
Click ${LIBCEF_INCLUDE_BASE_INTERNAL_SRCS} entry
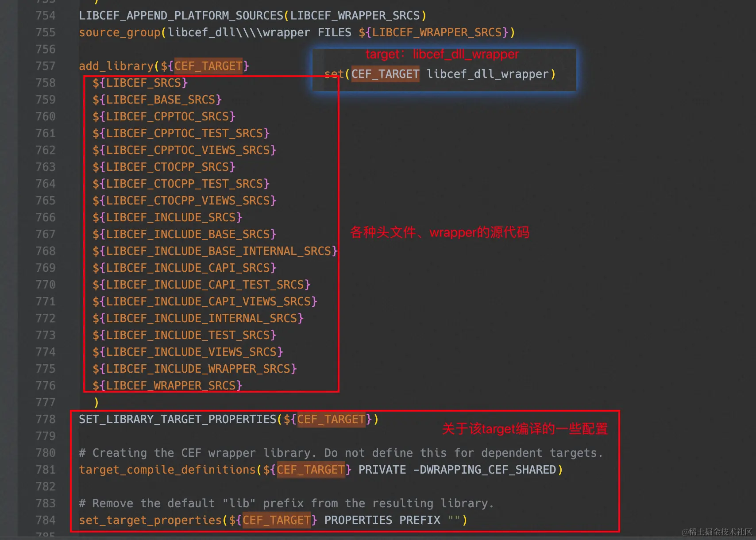(215, 251)
